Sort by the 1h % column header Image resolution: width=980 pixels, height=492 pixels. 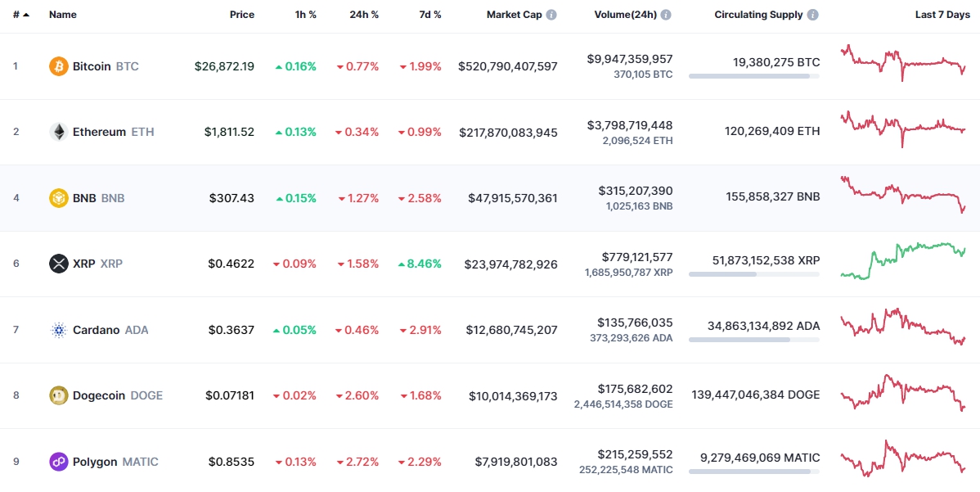coord(306,15)
